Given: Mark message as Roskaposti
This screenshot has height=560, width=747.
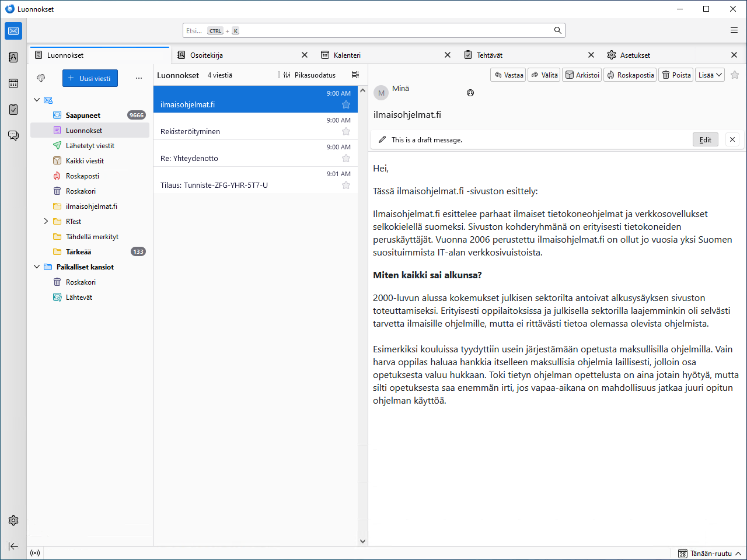Looking at the screenshot, I should (x=630, y=75).
